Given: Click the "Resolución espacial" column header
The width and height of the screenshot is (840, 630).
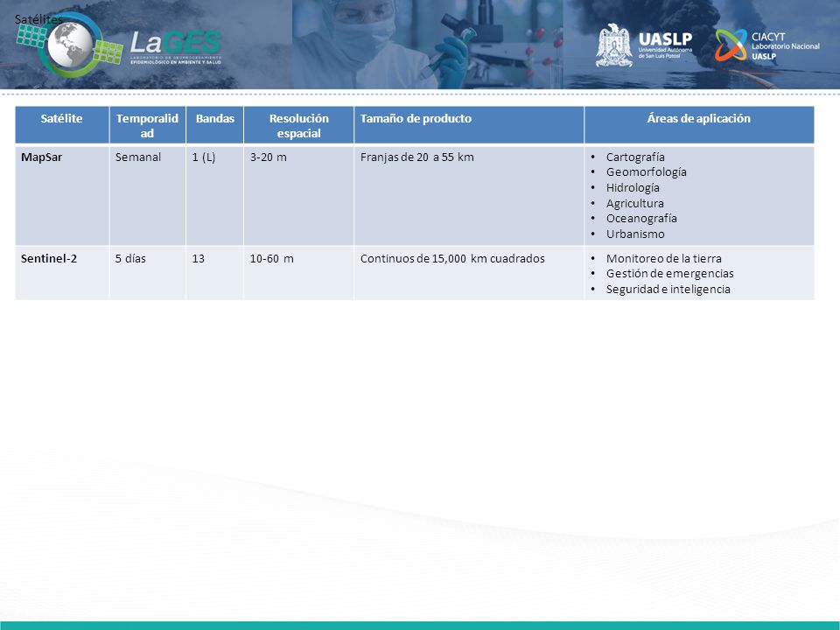Looking at the screenshot, I should [299, 125].
